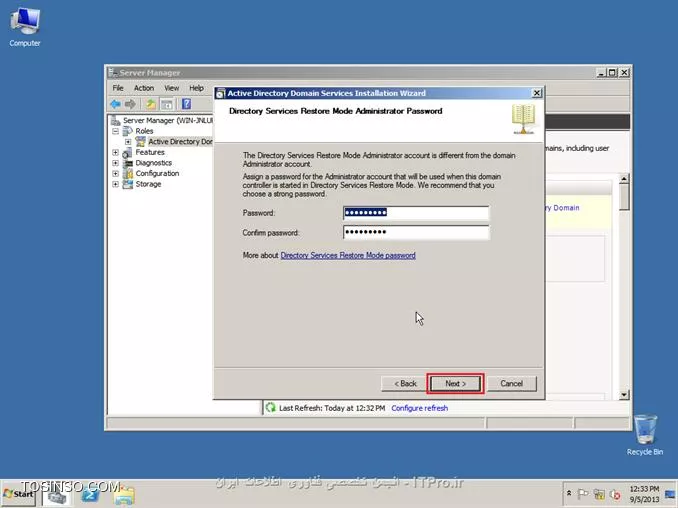The height and width of the screenshot is (508, 678).
Task: Open Directory Services Restore Mode password link
Action: tap(348, 256)
